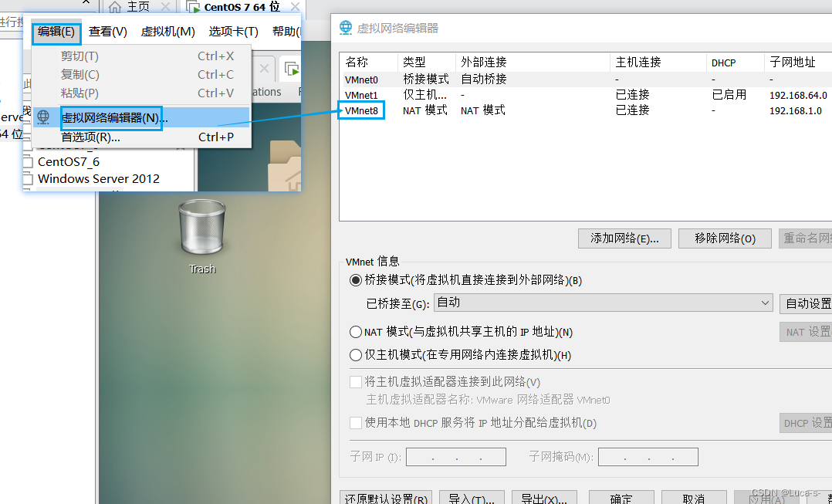
Task: Click subnet address 192.168.64.0
Action: pos(798,96)
